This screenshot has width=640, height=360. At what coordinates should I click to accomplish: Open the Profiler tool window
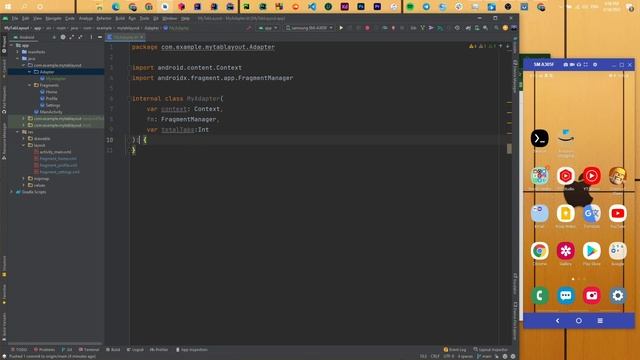[x=159, y=350]
